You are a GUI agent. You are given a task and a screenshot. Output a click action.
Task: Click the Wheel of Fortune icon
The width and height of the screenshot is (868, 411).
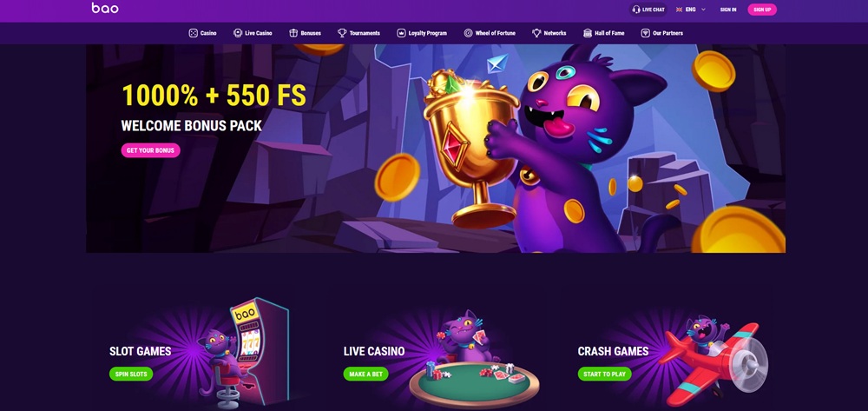469,33
